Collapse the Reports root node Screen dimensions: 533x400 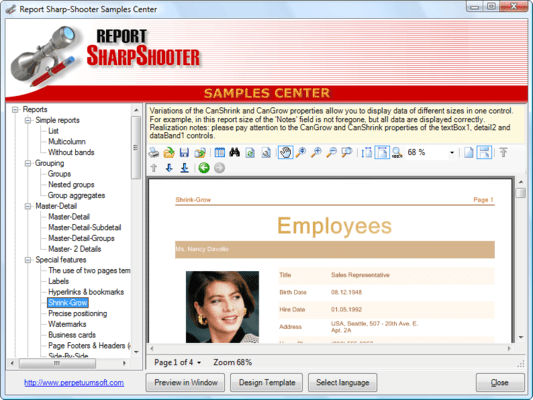click(x=15, y=109)
